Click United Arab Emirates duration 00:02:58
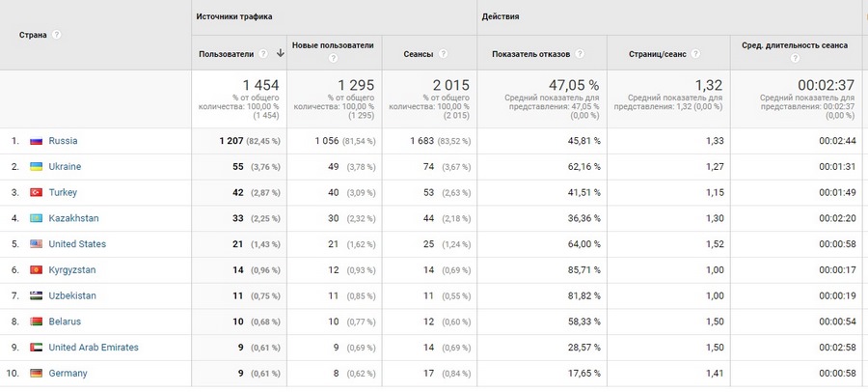 pyautogui.click(x=837, y=347)
